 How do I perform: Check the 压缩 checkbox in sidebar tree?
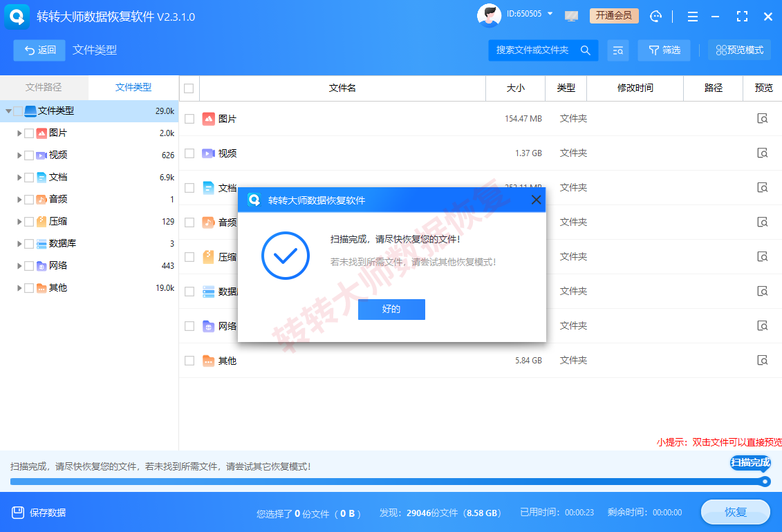tap(29, 222)
